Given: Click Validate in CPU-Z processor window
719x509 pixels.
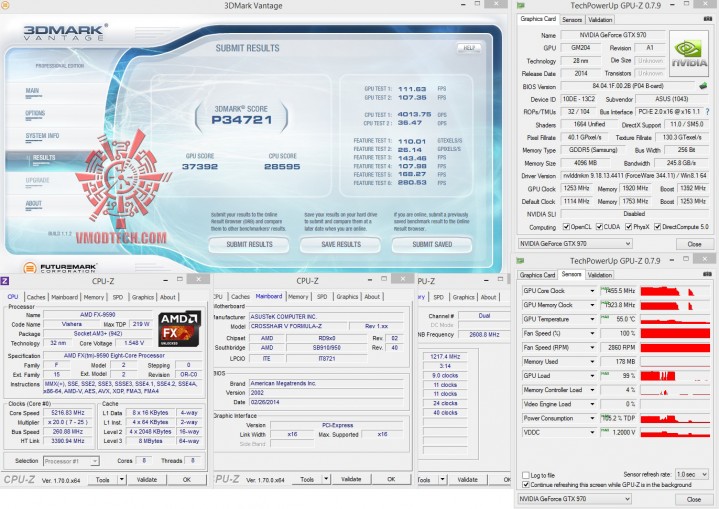Looking at the screenshot, I should click(x=147, y=479).
